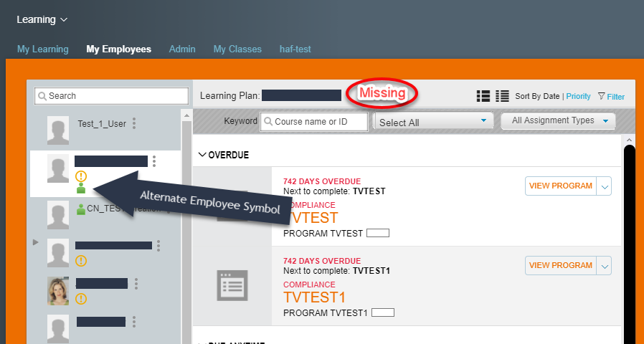This screenshot has height=344, width=644.
Task: Click the woman's photo avatar
Action: tap(58, 291)
